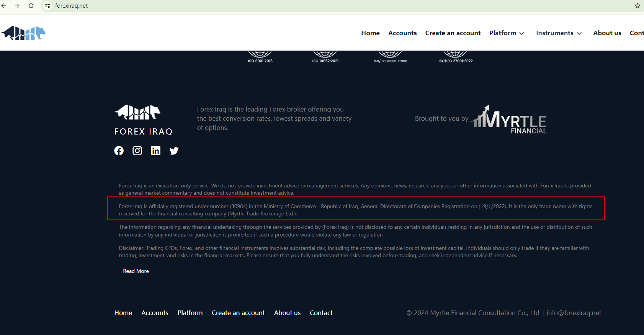Viewport: 644px width, 335px height.
Task: Expand the Platform dropdown in top navigation
Action: tap(507, 33)
